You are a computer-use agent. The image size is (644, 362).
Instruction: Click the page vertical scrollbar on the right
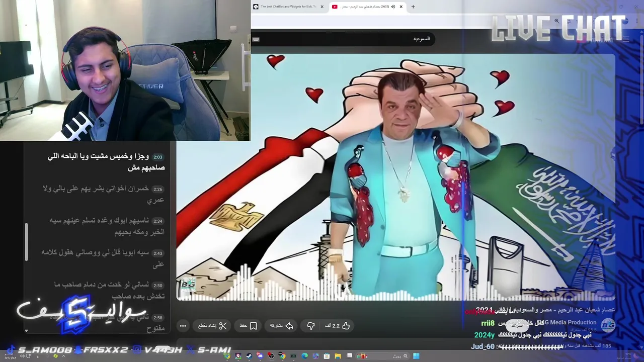coord(641,79)
